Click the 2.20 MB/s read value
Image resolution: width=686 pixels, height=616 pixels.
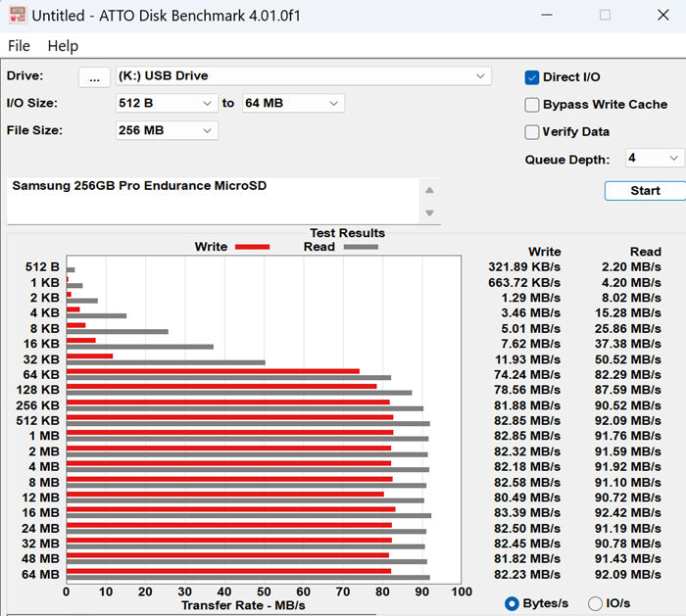[x=631, y=266]
